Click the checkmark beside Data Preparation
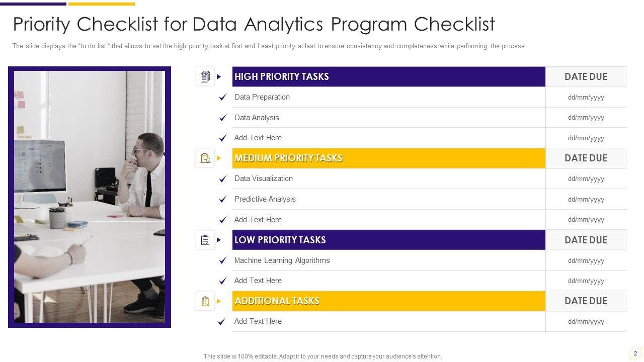Viewport: 644px width, 362px height. pos(223,98)
